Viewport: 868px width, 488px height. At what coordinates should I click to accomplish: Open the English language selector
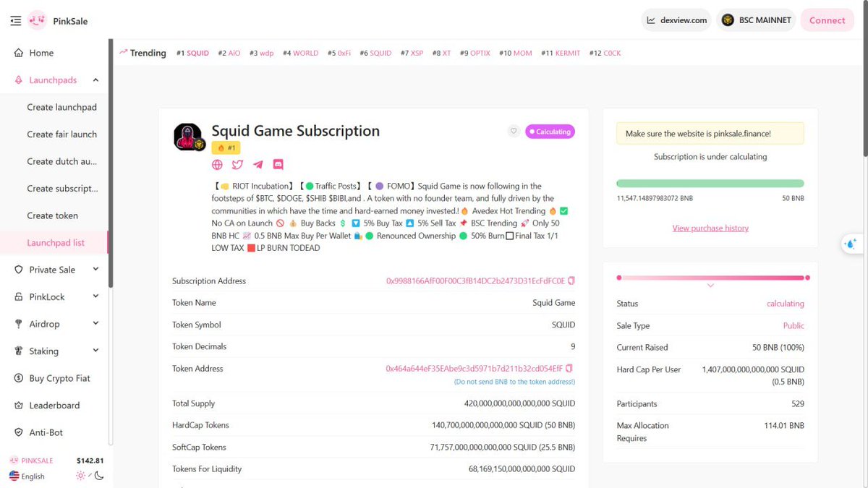pos(27,476)
